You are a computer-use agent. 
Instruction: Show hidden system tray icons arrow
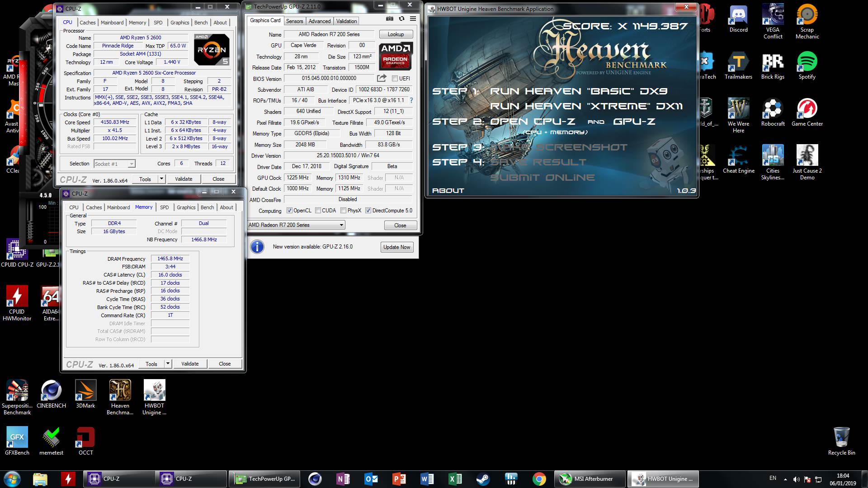(x=785, y=479)
